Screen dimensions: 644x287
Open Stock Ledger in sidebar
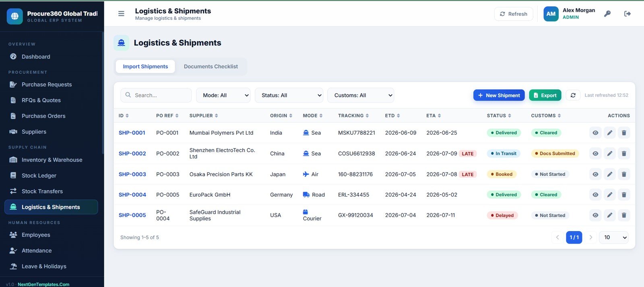52,175
